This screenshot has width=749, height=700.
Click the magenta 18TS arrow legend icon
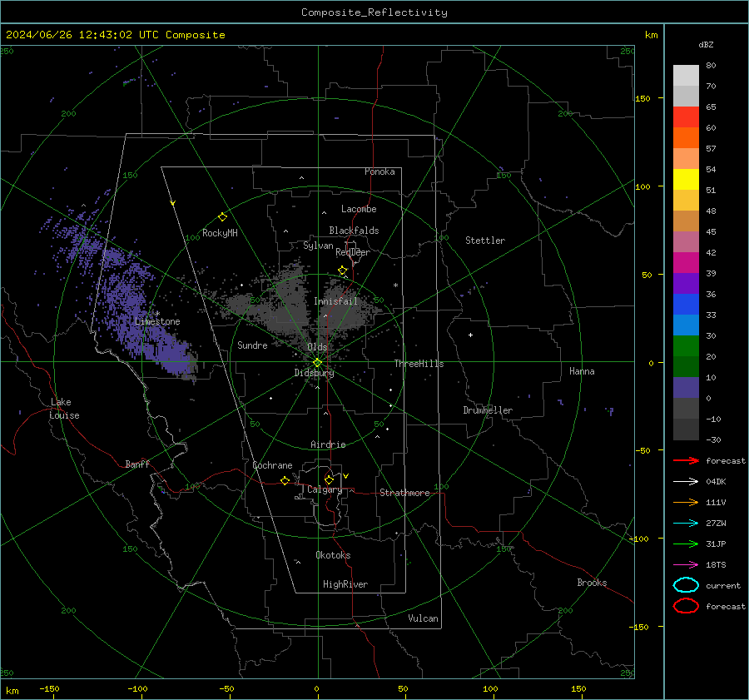click(686, 565)
